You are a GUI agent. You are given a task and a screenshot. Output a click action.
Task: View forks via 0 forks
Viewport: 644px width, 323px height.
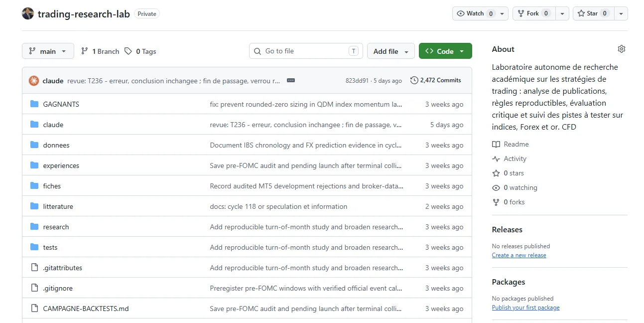click(x=509, y=202)
